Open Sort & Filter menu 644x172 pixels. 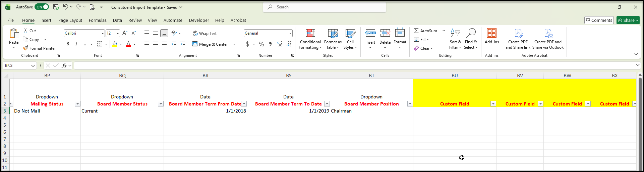point(455,39)
